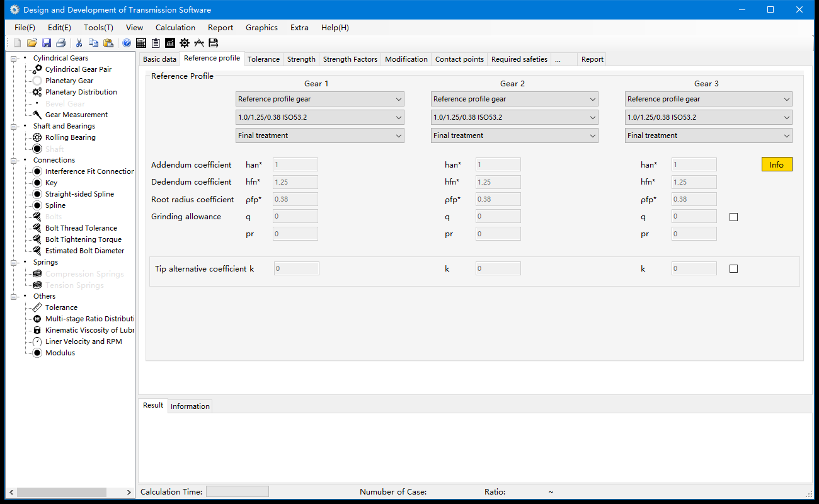Open Gear 1 ISO53.2 profile dropdown

320,117
